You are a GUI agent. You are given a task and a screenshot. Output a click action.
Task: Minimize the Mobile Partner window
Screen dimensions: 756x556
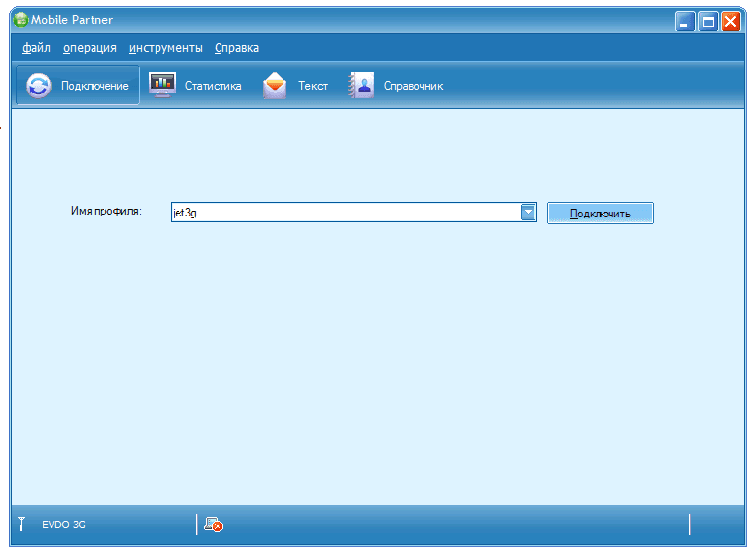click(685, 22)
